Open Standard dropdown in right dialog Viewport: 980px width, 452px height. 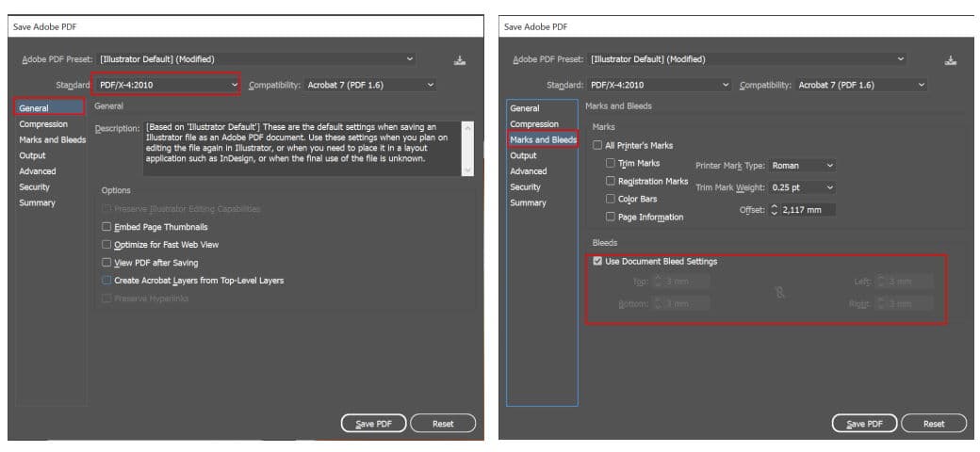(660, 85)
